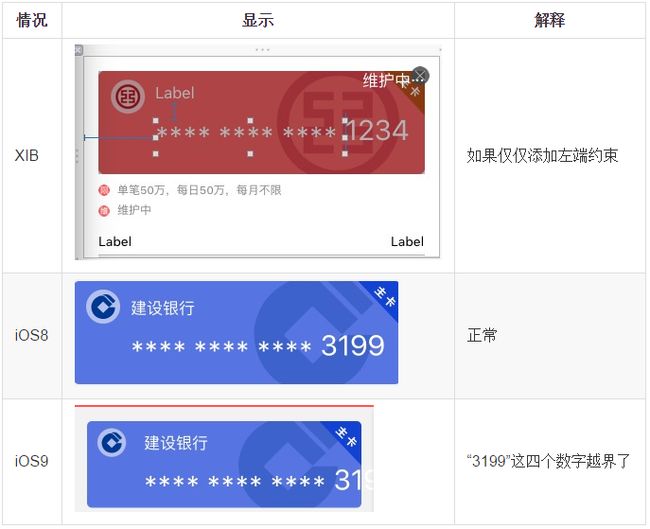This screenshot has width=650, height=529.
Task: Click the XIB editor close box at top-left
Action: pos(78,51)
